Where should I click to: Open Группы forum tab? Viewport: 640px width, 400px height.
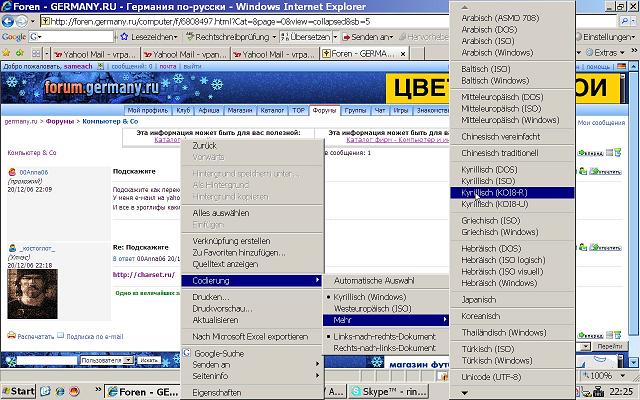coord(355,110)
